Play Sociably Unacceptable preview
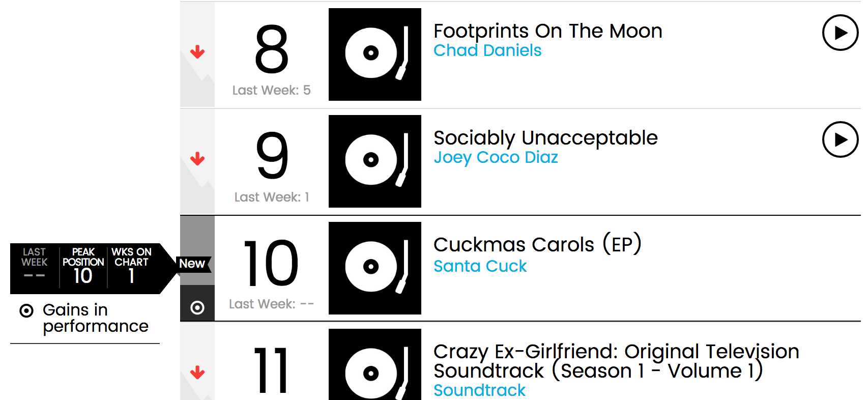Viewport: 868px width, 400px height. coord(840,139)
